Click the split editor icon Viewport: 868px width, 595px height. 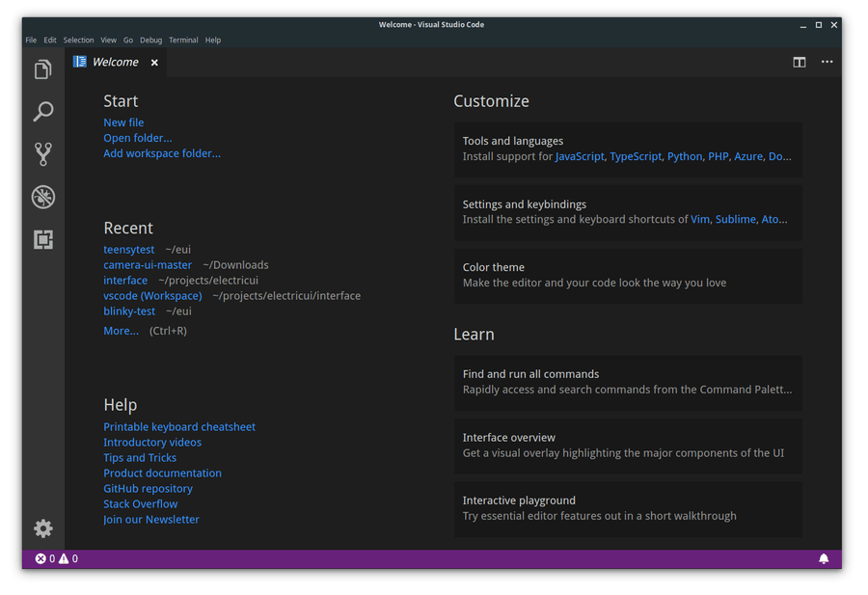pos(799,62)
